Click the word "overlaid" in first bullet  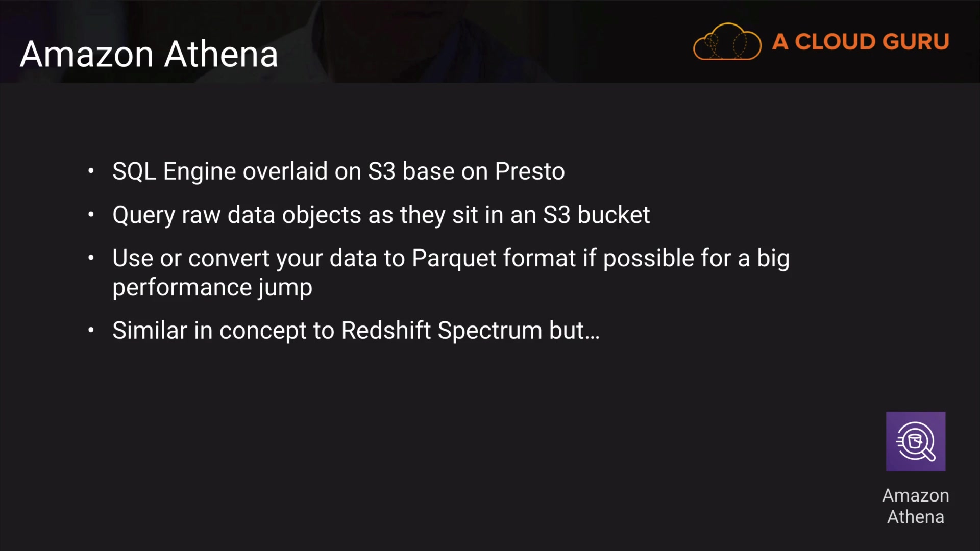click(x=285, y=171)
